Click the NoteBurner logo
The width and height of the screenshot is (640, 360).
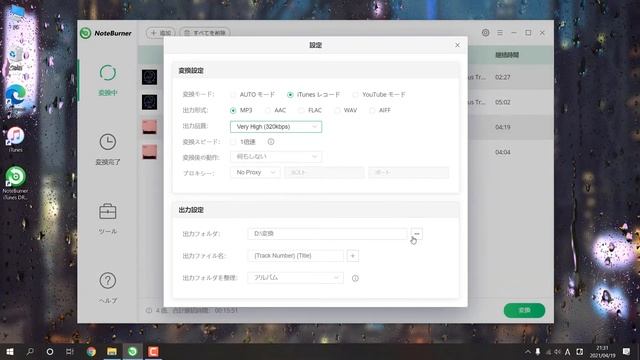[106, 33]
